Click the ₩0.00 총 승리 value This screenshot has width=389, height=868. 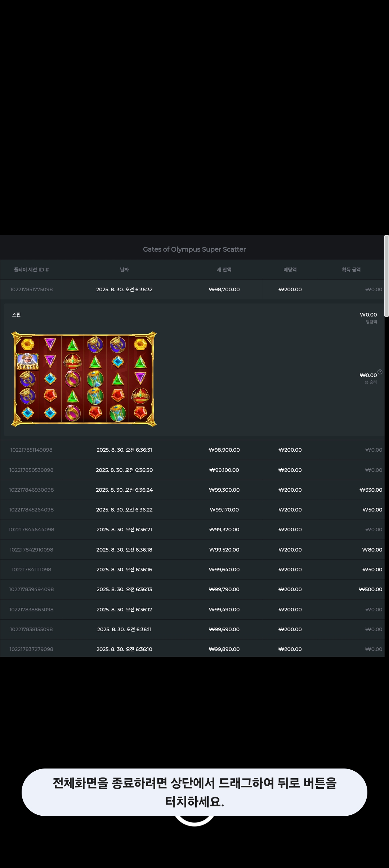coord(368,375)
